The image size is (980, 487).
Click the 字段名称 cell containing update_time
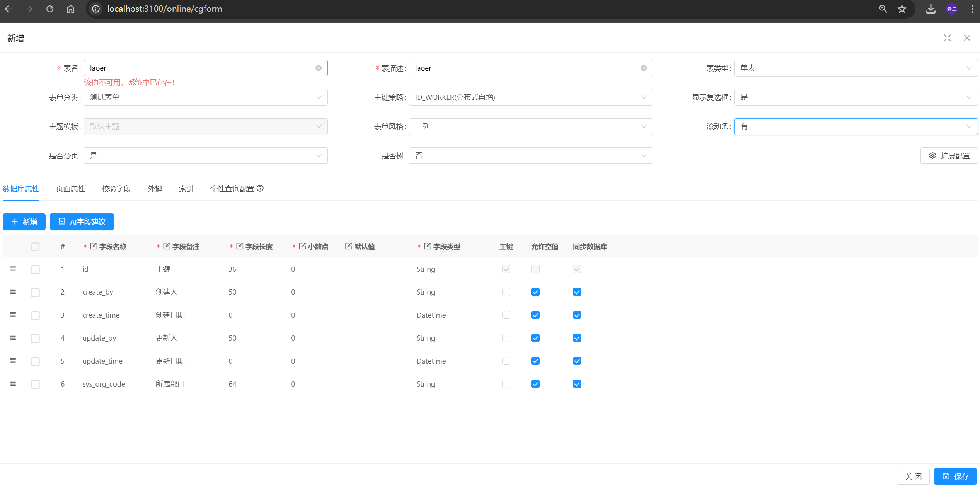pos(102,361)
